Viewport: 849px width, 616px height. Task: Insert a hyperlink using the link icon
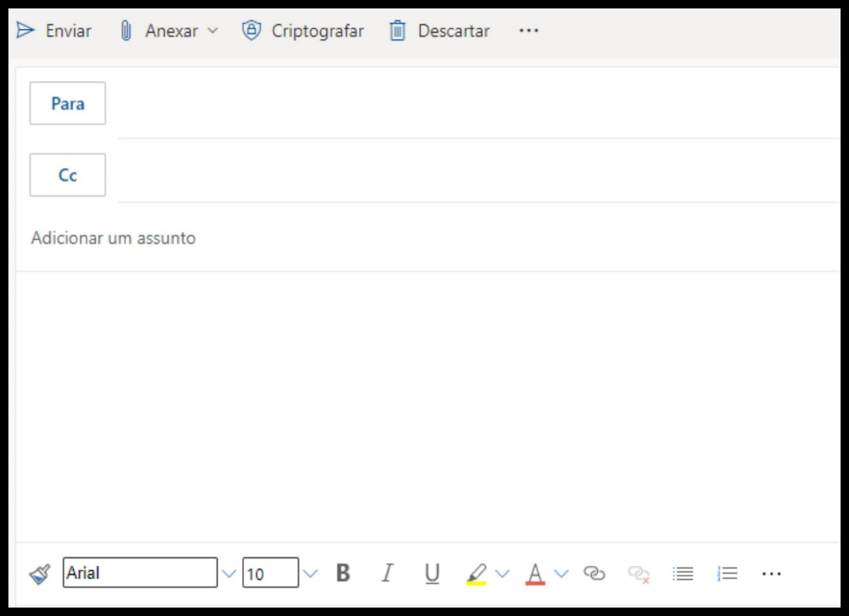point(594,573)
